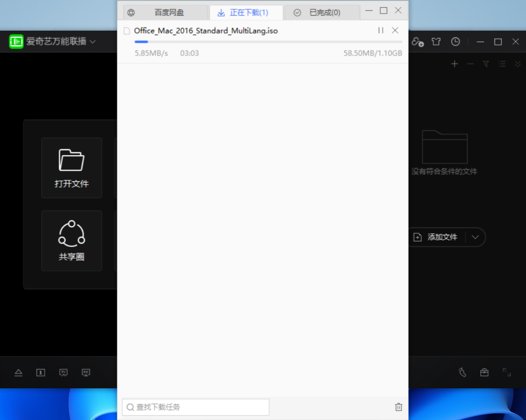Open the toolbox icon in the player bar
This screenshot has height=420, width=526.
click(485, 372)
